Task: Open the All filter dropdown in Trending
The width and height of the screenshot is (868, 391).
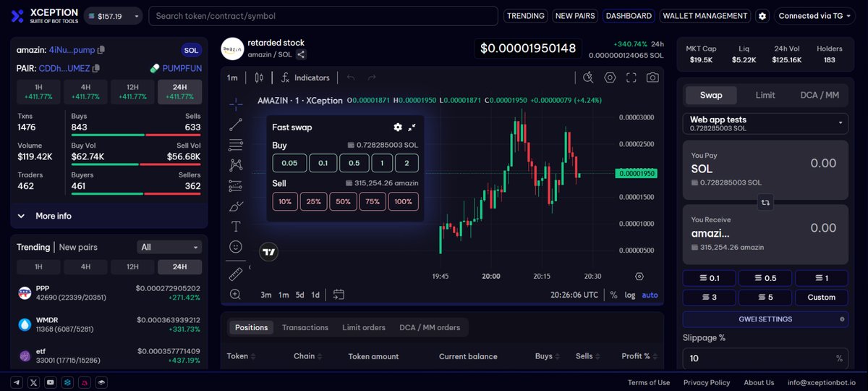Action: coord(169,247)
